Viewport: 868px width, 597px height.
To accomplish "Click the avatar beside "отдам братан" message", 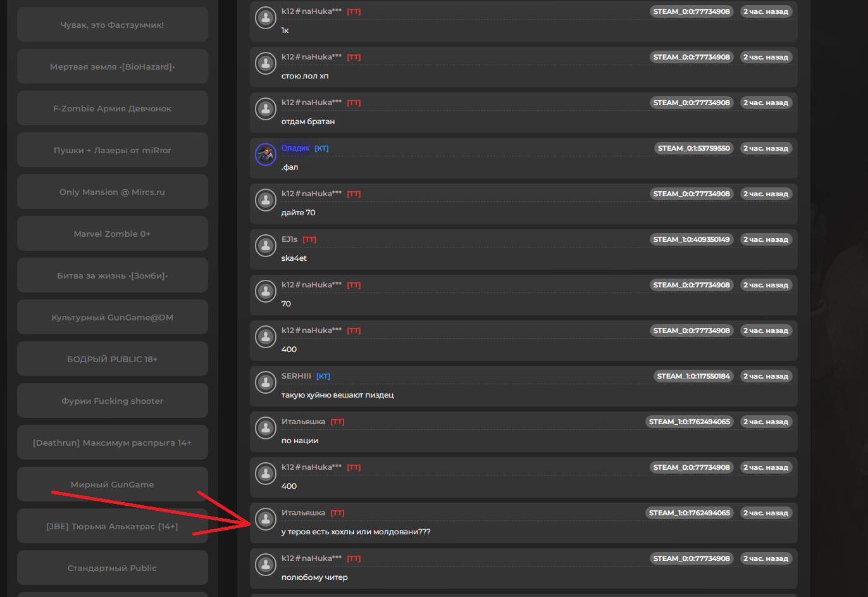I will [266, 108].
